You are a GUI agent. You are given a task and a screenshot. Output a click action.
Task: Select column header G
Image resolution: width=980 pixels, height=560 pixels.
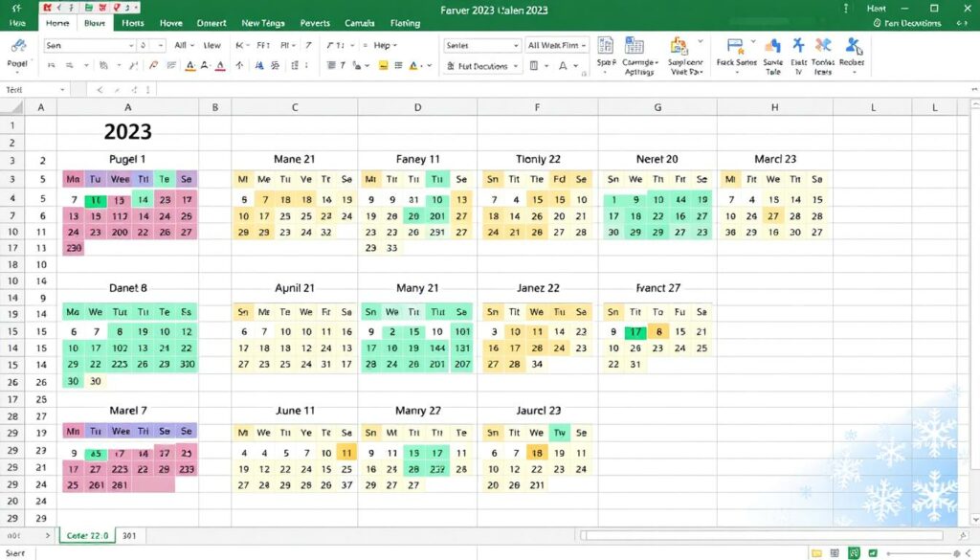[x=657, y=107]
